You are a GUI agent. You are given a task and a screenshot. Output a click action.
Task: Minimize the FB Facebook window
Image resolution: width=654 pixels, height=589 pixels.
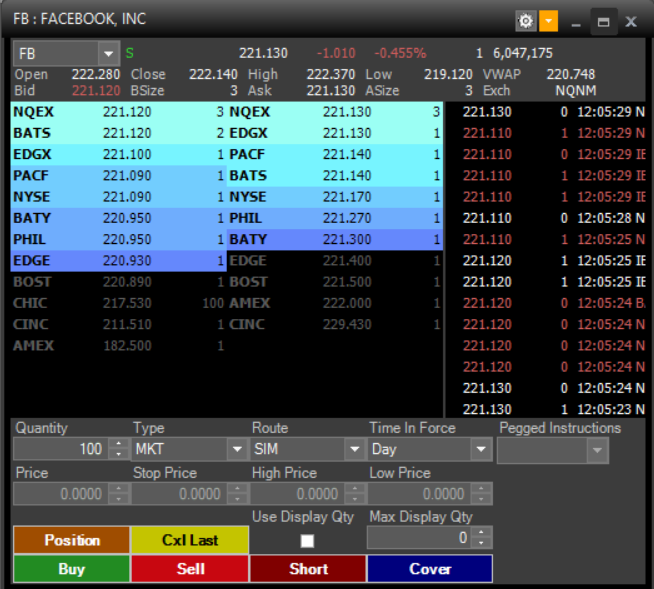click(x=576, y=22)
